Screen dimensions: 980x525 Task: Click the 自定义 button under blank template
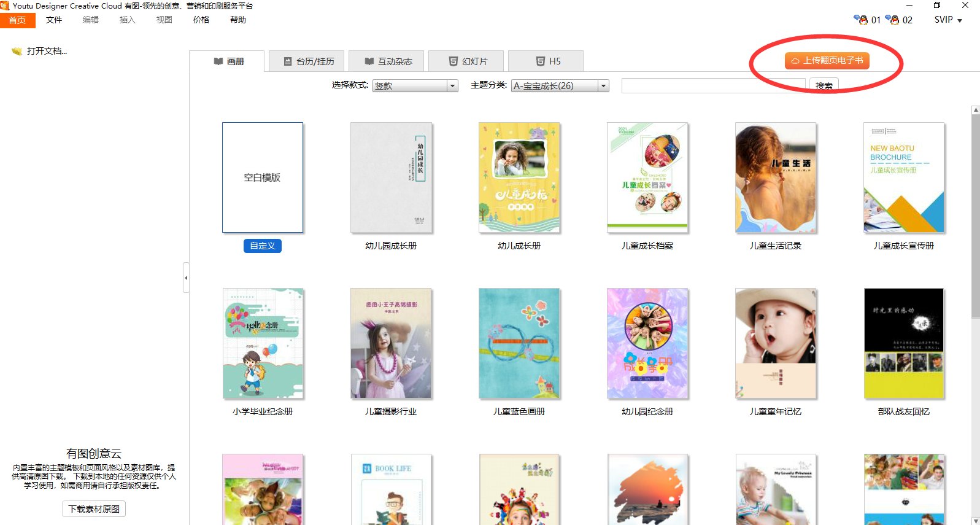click(262, 246)
